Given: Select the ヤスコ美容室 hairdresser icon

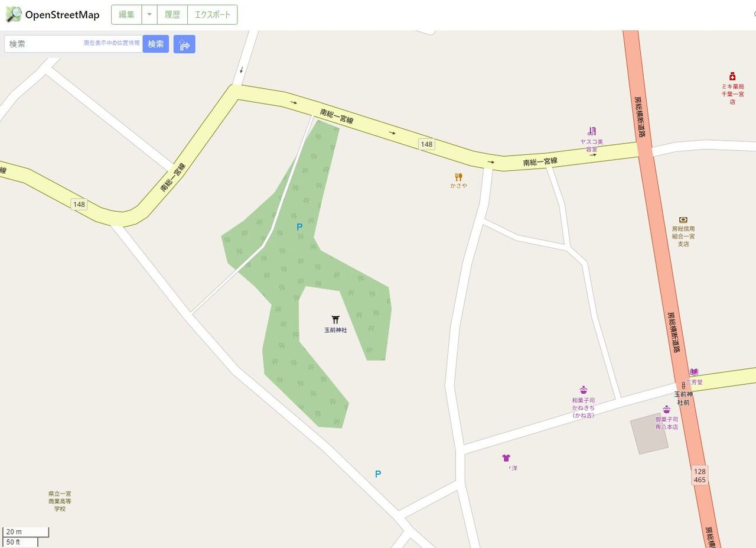Looking at the screenshot, I should pyautogui.click(x=591, y=131).
